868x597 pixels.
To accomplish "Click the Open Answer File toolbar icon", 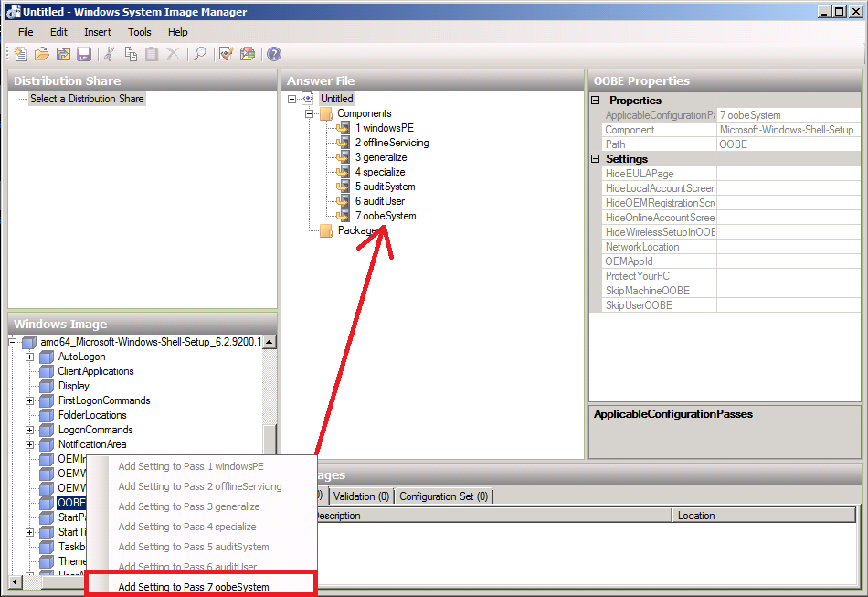I will (x=41, y=54).
